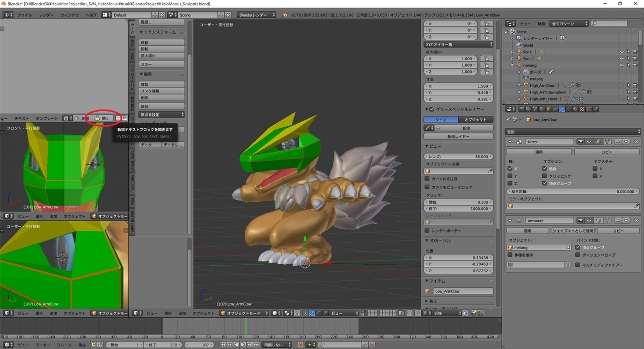Expand the High_ArmClaw tree item in outliner
This screenshot has width=644, height=349.
(519, 85)
